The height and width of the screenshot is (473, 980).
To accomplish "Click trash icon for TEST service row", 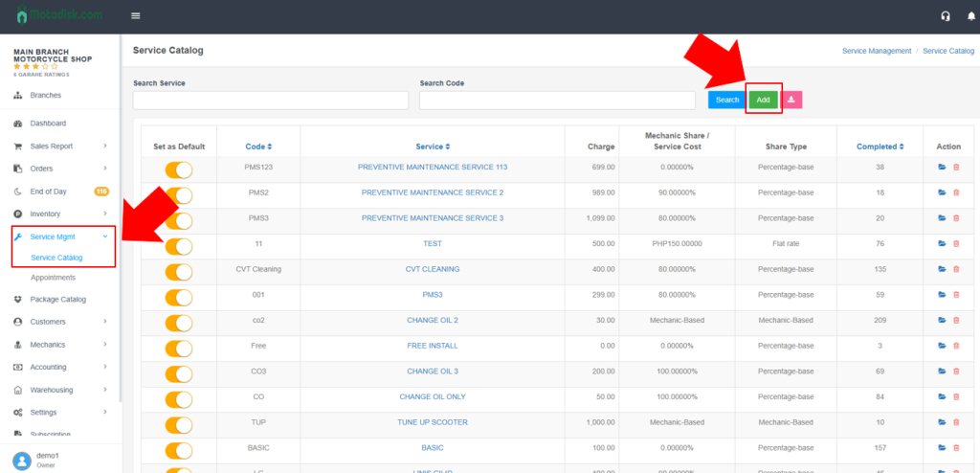I will point(955,243).
